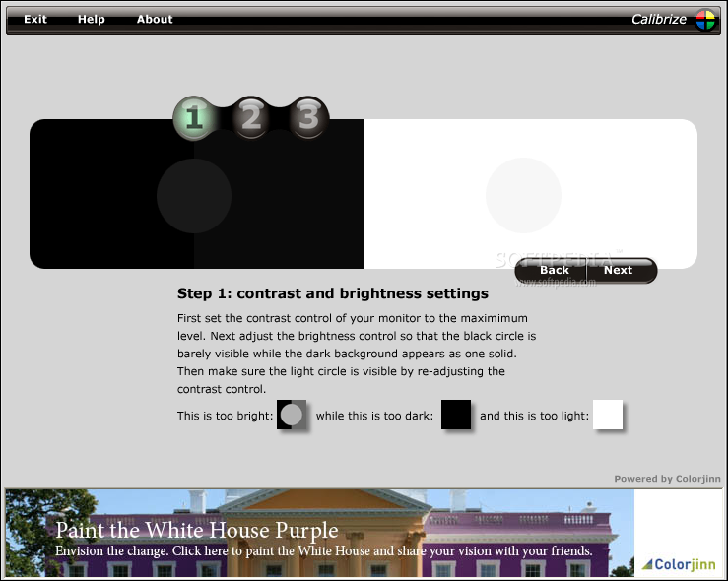
Task: Open the About menu
Action: pyautogui.click(x=155, y=19)
